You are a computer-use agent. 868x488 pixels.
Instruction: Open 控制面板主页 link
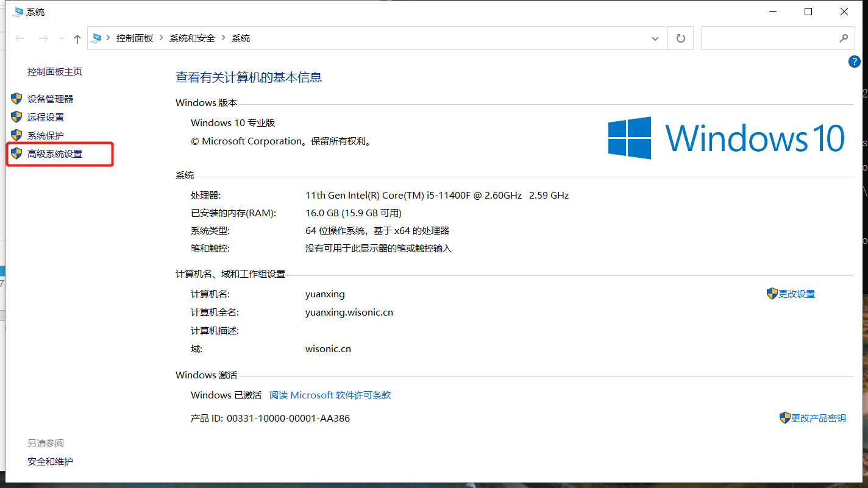[x=55, y=71]
